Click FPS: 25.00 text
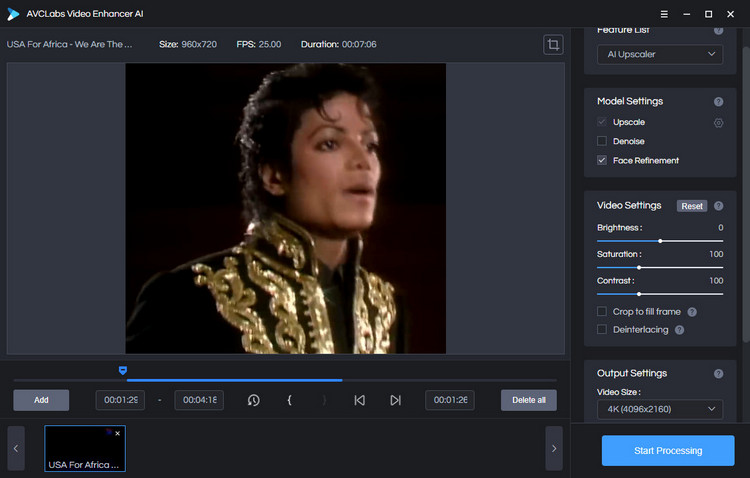Screen dimensions: 750x478 [259, 44]
